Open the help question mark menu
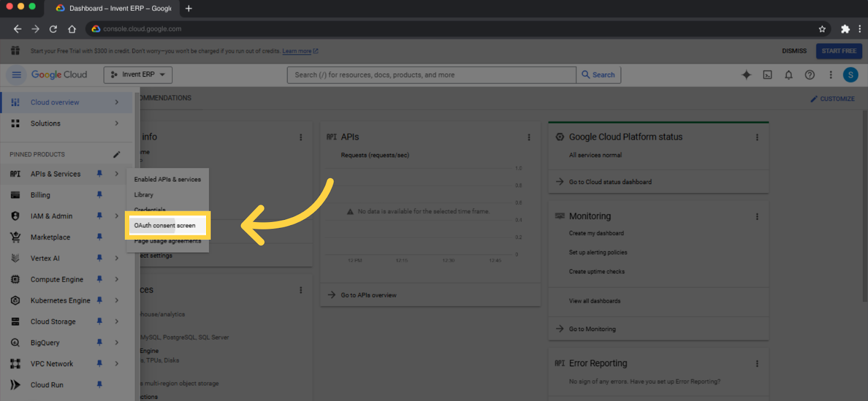Screen dimensions: 868x401 click(809, 75)
